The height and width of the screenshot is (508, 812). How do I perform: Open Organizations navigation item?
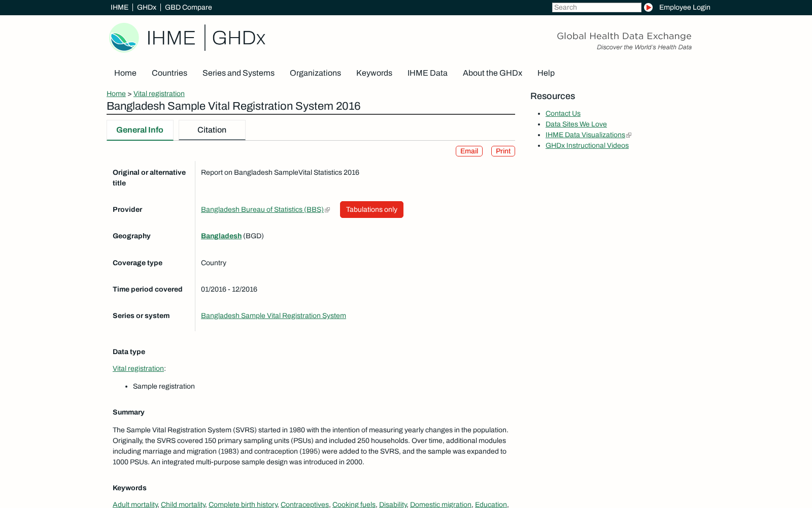point(315,73)
